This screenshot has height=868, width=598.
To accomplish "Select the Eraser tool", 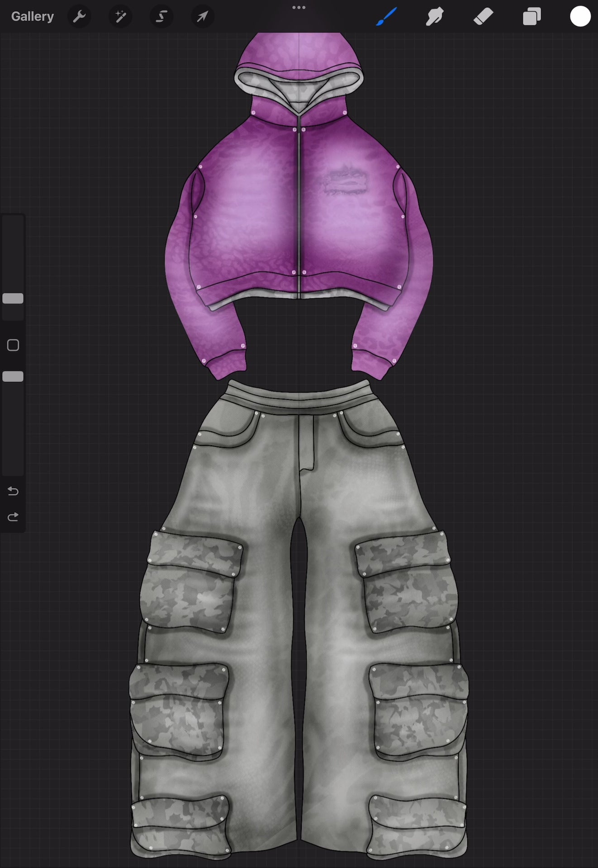I will click(x=483, y=17).
